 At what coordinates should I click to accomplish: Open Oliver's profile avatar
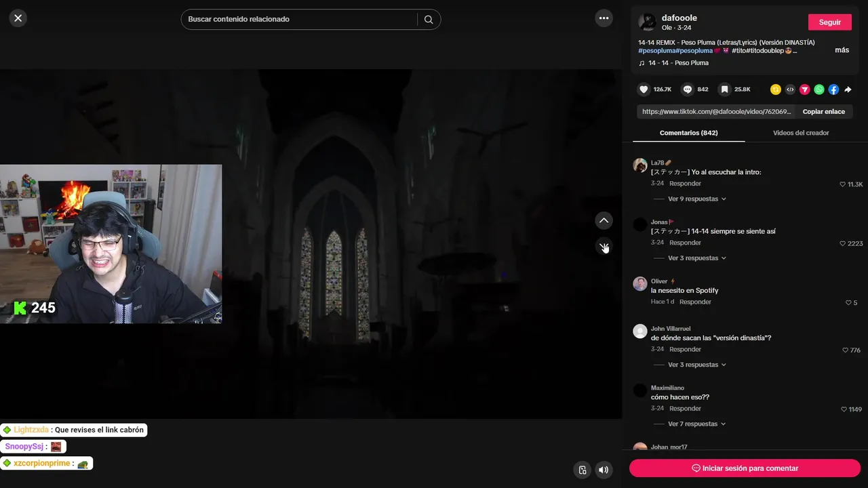click(640, 284)
